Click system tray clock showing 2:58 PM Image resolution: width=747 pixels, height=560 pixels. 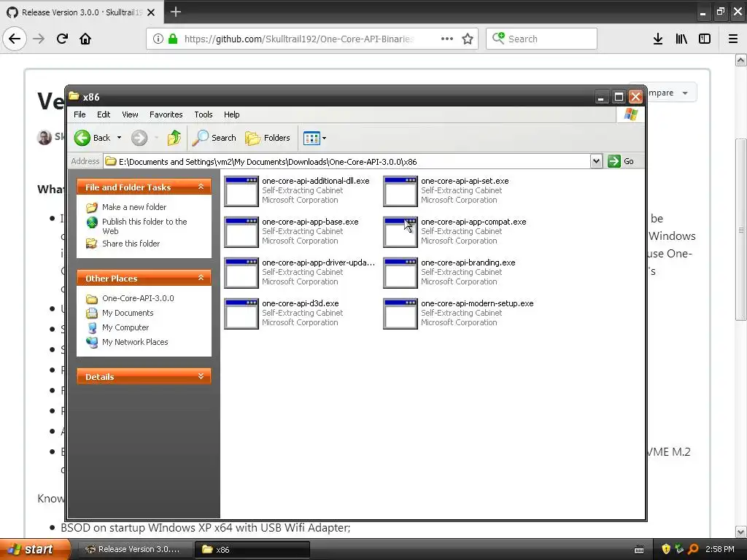pyautogui.click(x=720, y=549)
